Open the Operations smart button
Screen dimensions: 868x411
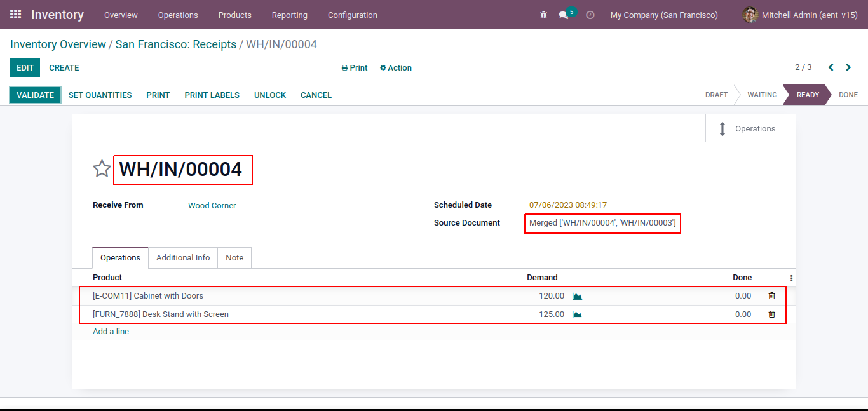(x=750, y=128)
